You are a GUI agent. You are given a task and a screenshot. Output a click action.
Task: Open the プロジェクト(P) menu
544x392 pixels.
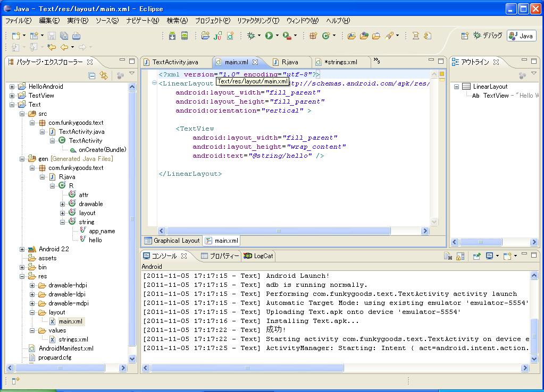tap(213, 20)
